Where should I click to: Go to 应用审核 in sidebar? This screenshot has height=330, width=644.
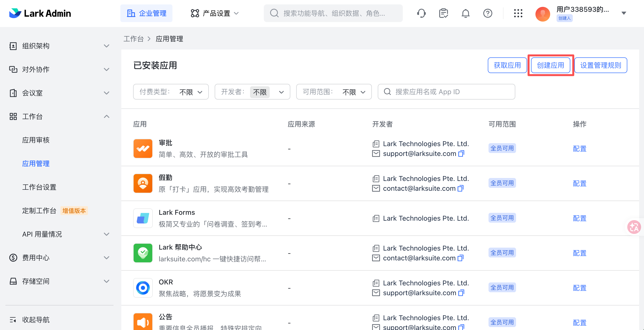point(36,140)
